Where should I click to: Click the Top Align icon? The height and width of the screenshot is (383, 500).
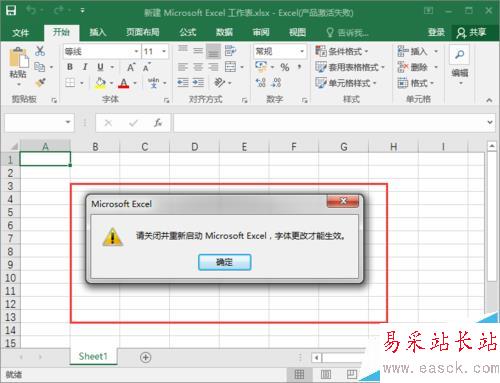tap(183, 50)
